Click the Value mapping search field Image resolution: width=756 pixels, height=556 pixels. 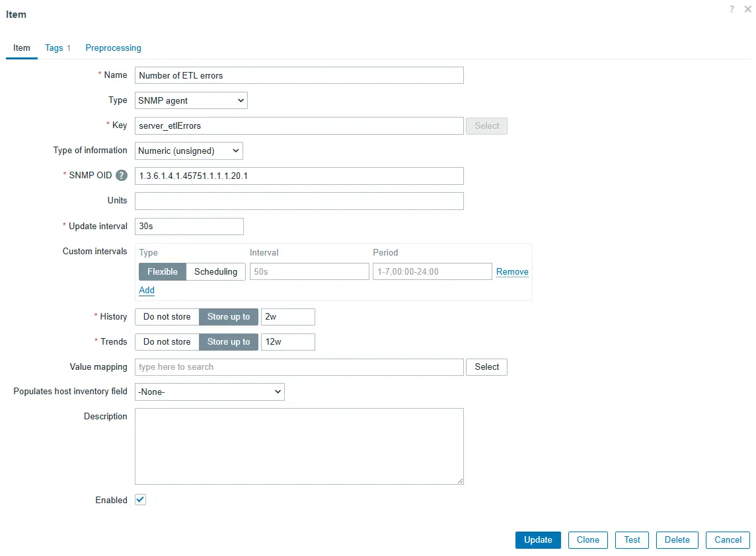tap(299, 367)
